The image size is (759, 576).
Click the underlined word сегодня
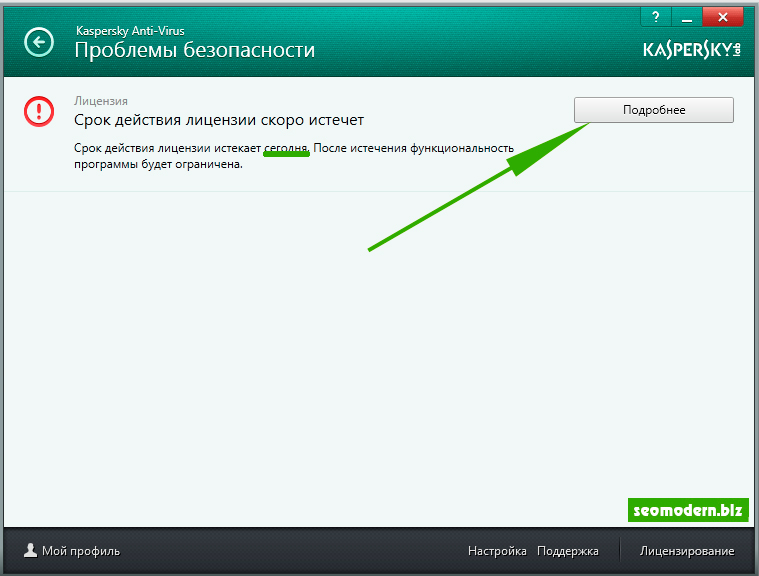tap(286, 148)
